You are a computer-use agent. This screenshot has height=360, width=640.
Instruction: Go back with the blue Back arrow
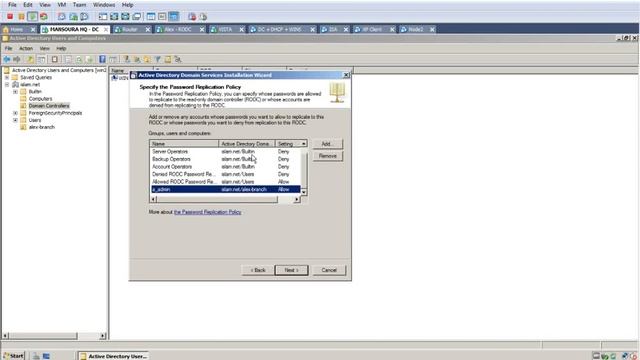[7, 60]
